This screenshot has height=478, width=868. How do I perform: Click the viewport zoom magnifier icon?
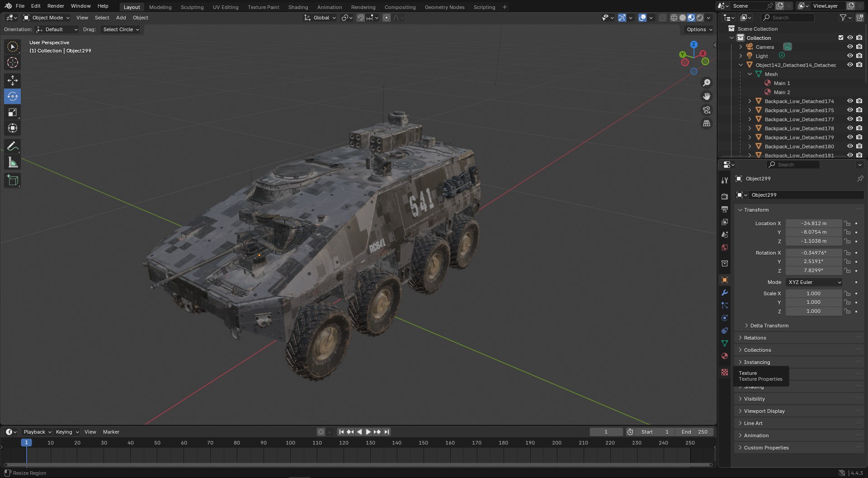point(706,83)
